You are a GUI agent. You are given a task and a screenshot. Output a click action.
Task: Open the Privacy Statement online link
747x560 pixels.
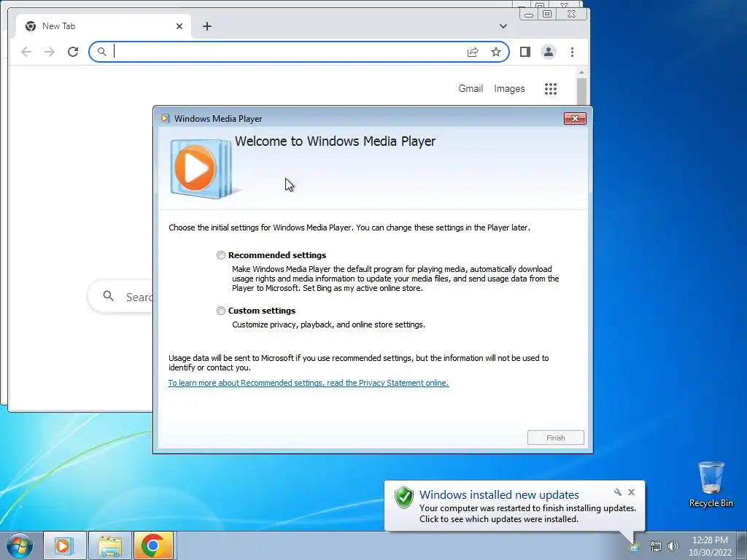(x=309, y=383)
